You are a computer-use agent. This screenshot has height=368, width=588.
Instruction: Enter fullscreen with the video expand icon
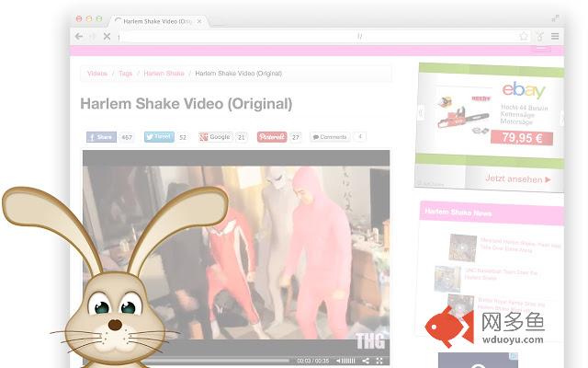click(379, 361)
